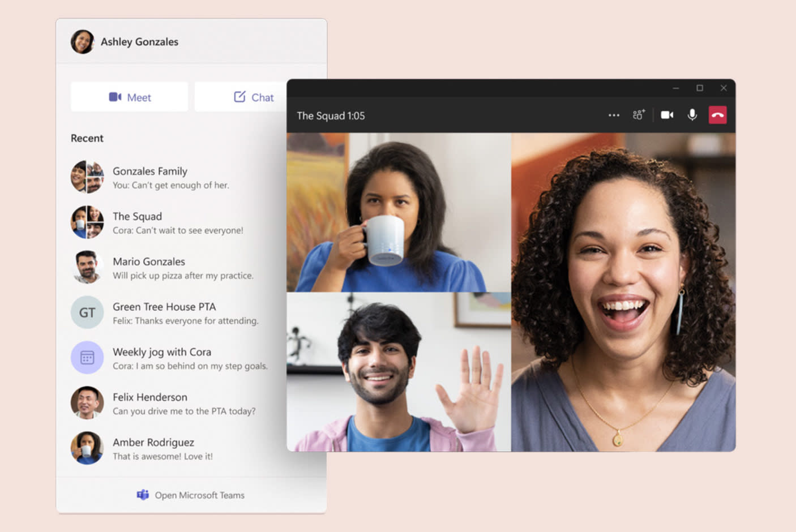Screen dimensions: 796x532
Task: Click the GT Green Tree House avatar
Action: (87, 312)
